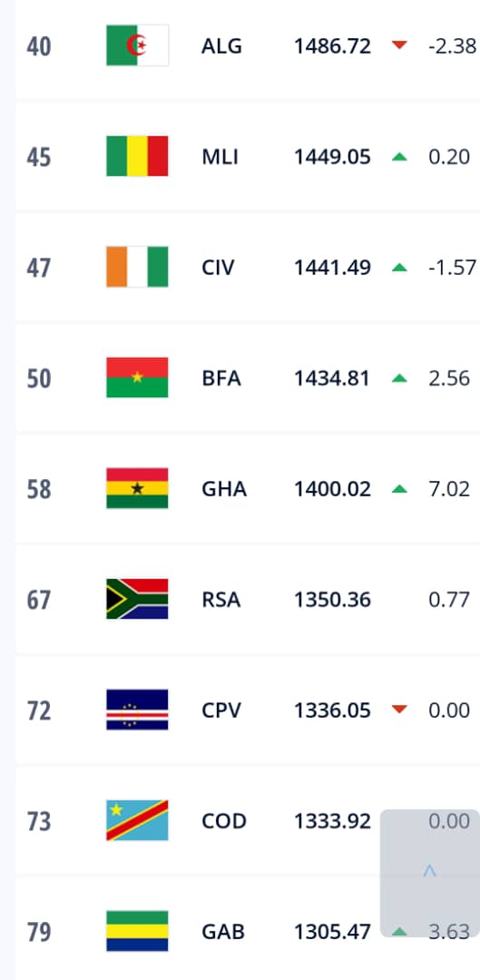Select the RSA team name
The width and height of the screenshot is (480, 980).
pyautogui.click(x=220, y=600)
